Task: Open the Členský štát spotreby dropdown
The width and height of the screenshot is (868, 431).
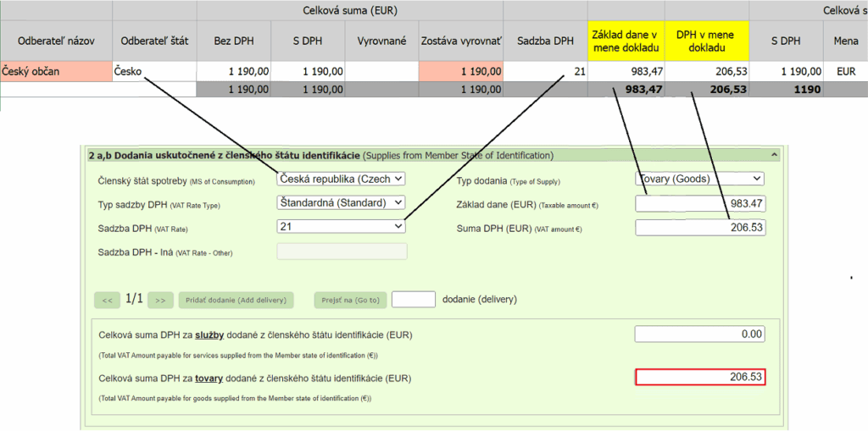Action: [x=342, y=179]
